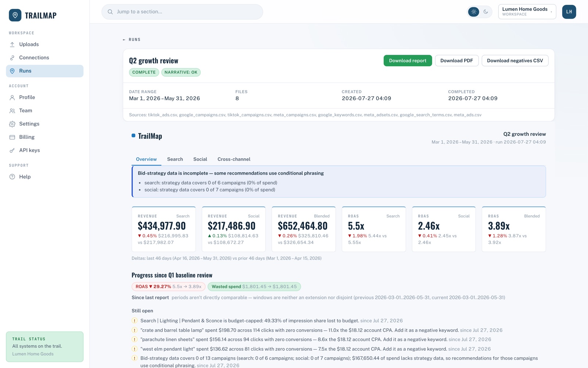The image size is (588, 368).
Task: Click warning icon for Pendant & Sconce budget-capped item
Action: (x=135, y=321)
